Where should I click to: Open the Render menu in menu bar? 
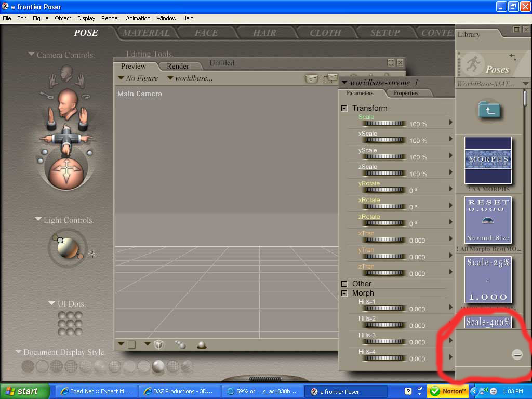click(x=110, y=18)
